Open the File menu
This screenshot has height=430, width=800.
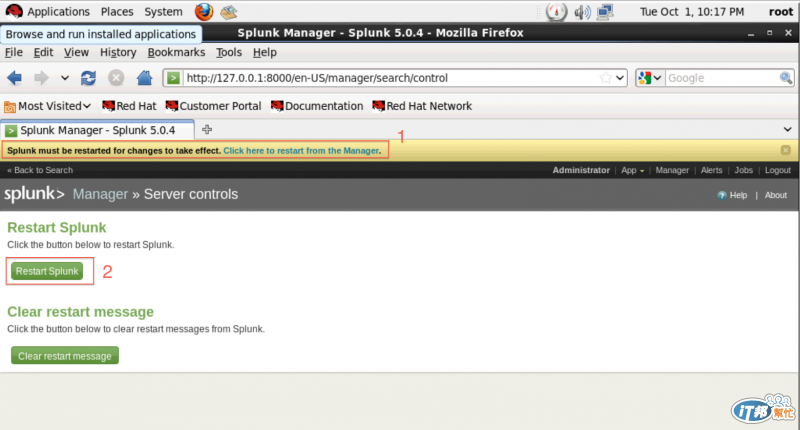click(x=13, y=53)
